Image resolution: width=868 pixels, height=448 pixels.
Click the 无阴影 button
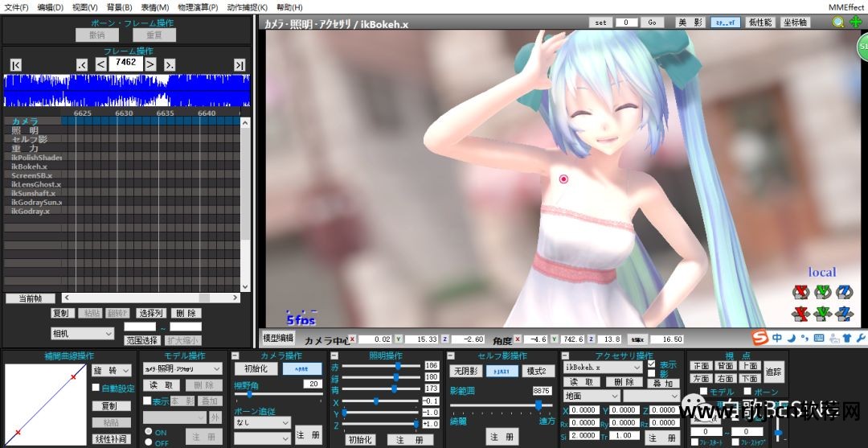465,371
